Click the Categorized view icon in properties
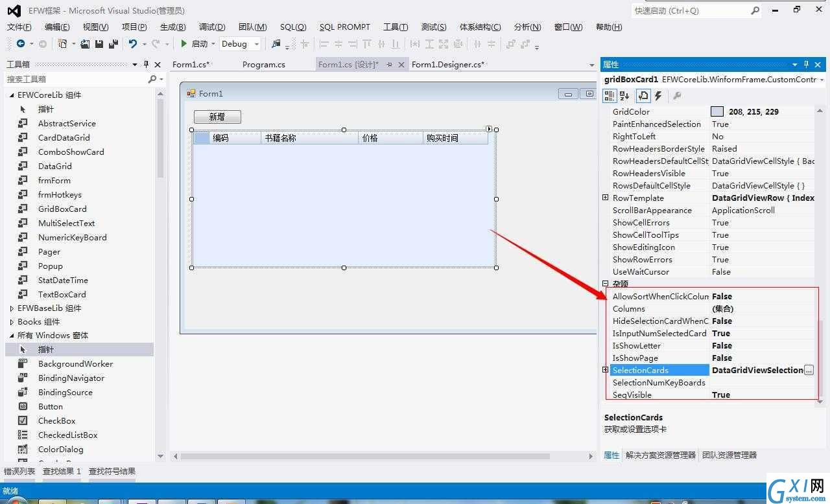This screenshot has height=504, width=830. pyautogui.click(x=610, y=96)
